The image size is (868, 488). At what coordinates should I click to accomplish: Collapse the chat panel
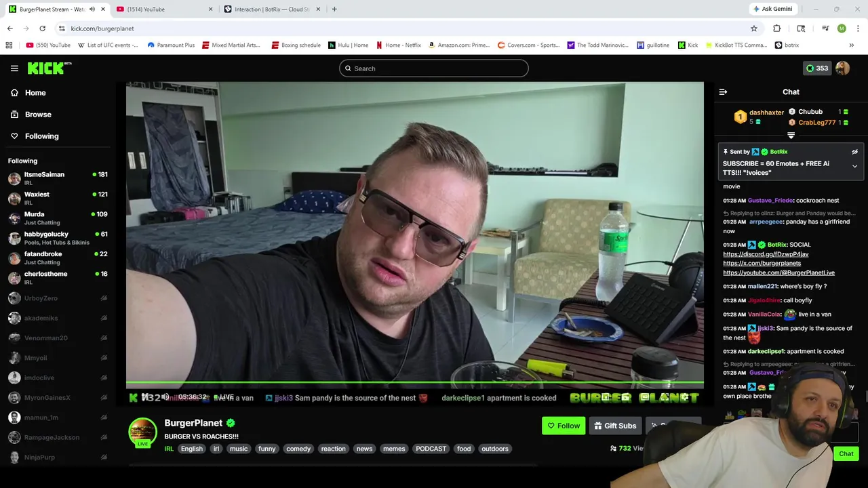point(723,91)
